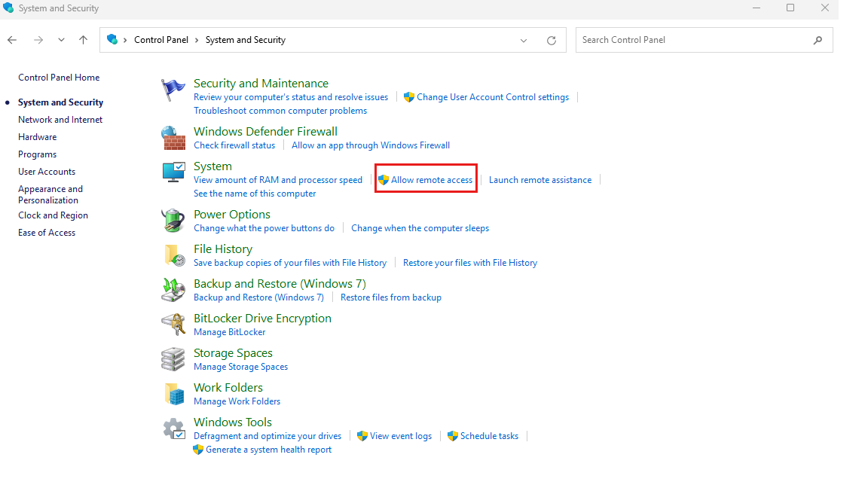Click the Storage Spaces drives icon
This screenshot has width=868, height=488.
[173, 359]
